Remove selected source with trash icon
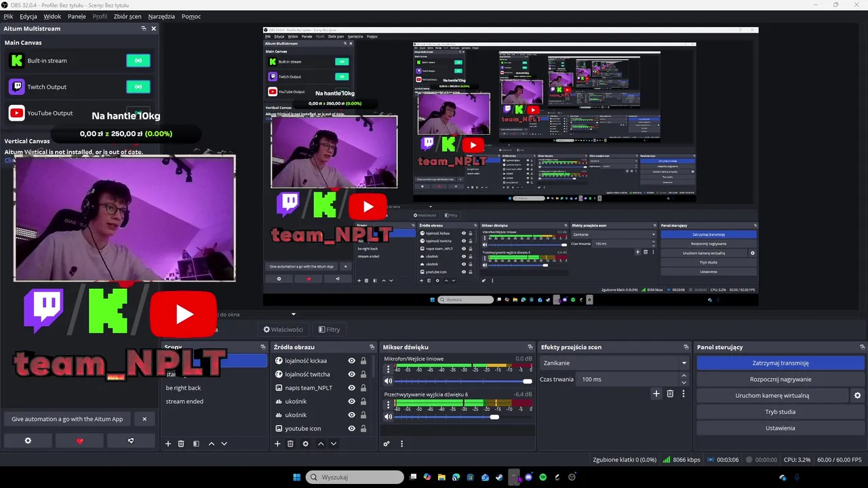 290,444
